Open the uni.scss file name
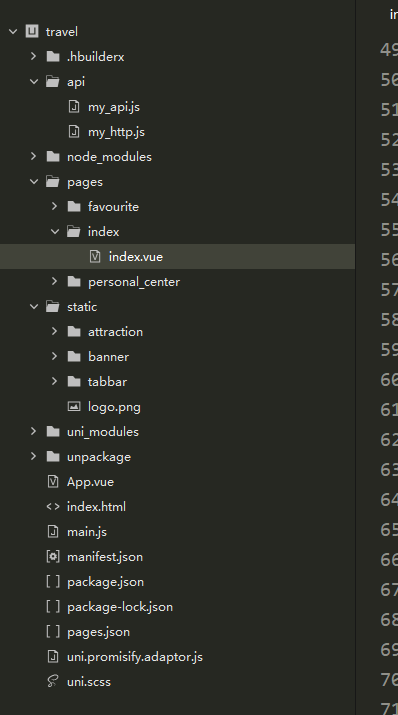The height and width of the screenshot is (715, 398). (x=89, y=682)
